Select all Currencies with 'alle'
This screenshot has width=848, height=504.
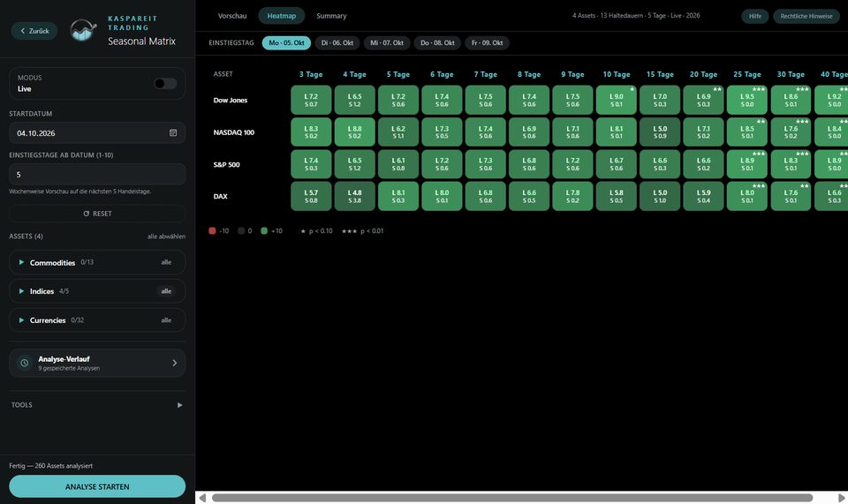pyautogui.click(x=166, y=320)
